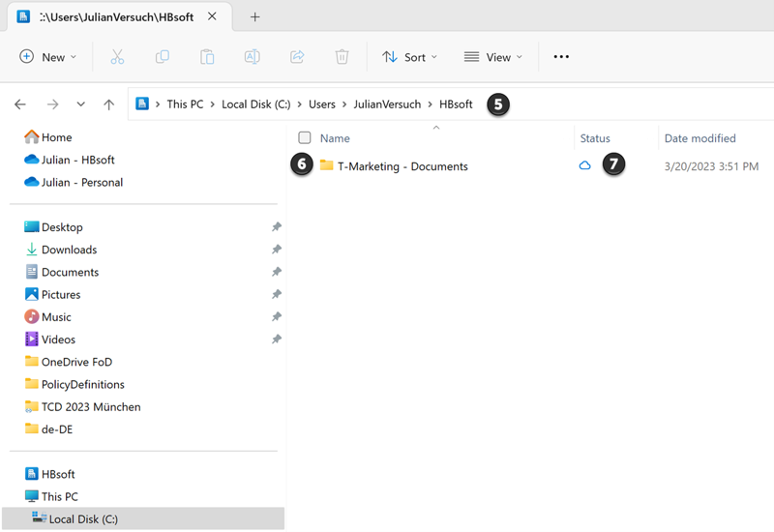Expand the View options dropdown
Viewport: 774px width, 532px height.
coord(492,57)
